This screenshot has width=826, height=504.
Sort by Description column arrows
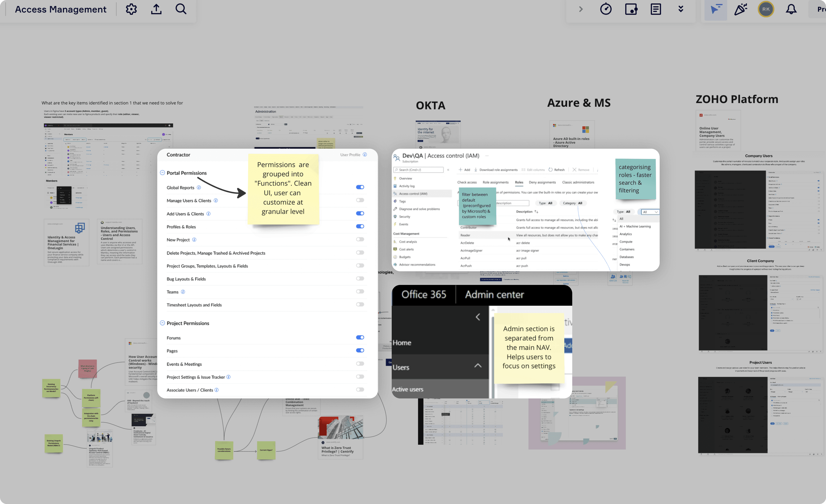(x=536, y=211)
